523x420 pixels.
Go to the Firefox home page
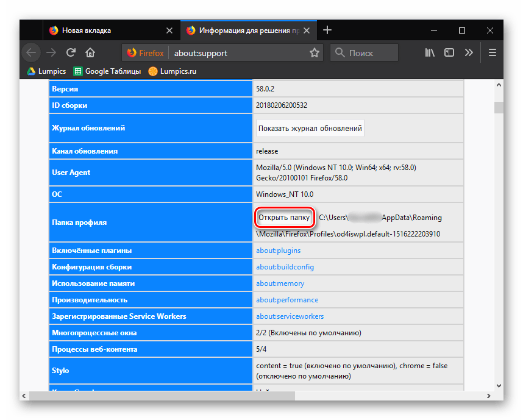(90, 52)
